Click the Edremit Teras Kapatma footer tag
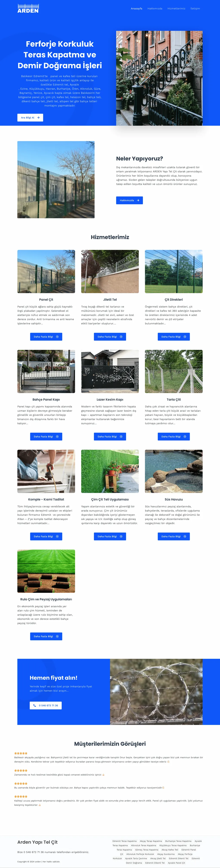 [125, 841]
